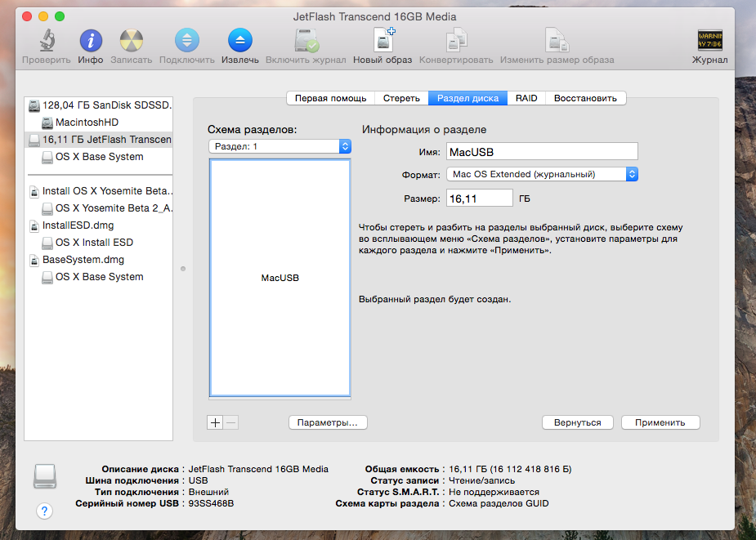The width and height of the screenshot is (756, 540).
Task: Open the Формат file system dropdown
Action: point(542,174)
